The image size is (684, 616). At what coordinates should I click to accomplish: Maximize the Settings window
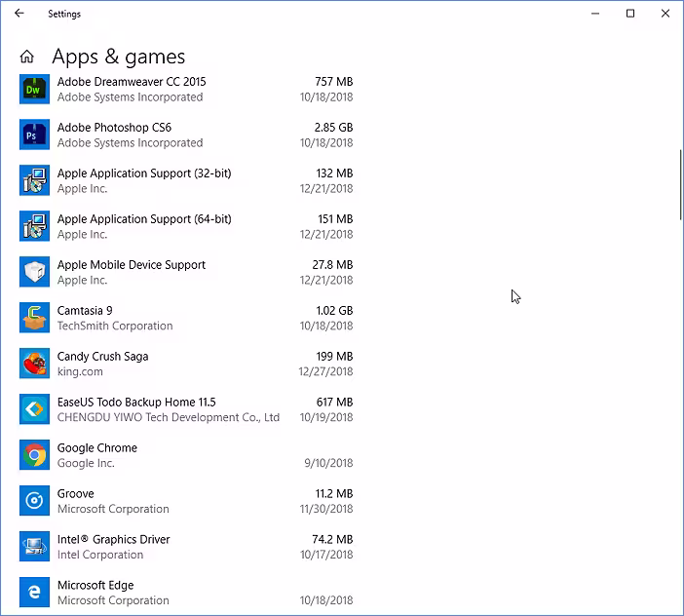point(630,14)
